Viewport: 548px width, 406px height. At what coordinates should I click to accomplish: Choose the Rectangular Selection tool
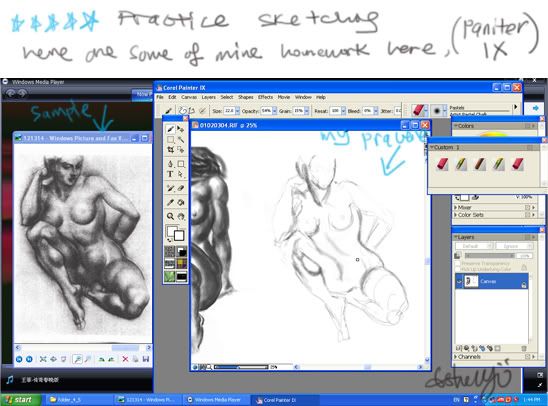[x=171, y=140]
